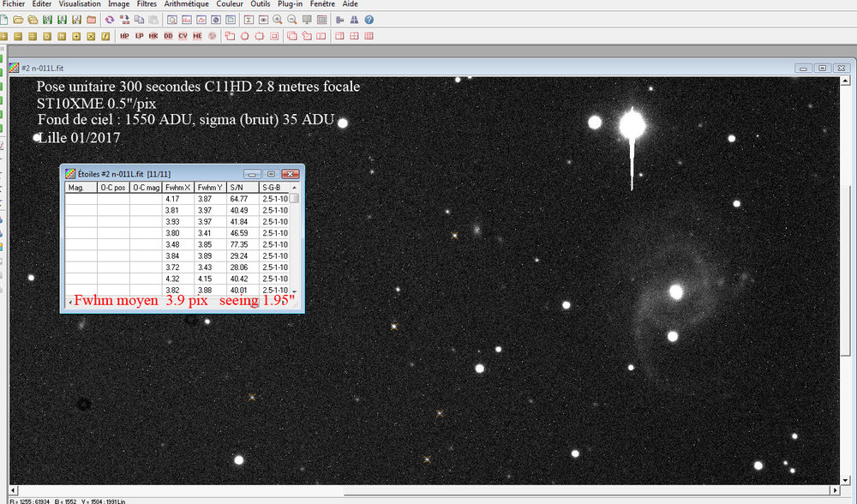Viewport: 857px width, 504px height.
Task: Apply the HP high-pass filter
Action: (x=124, y=36)
